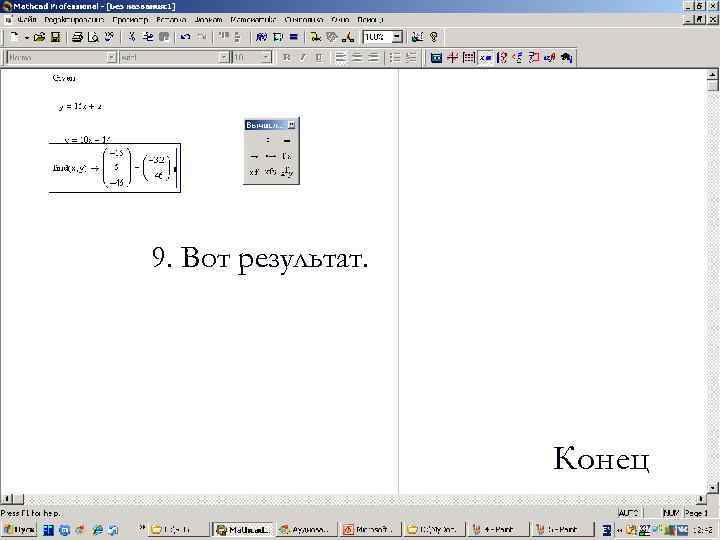Click the Component Wizard icon
This screenshot has height=540, width=720.
point(332,37)
